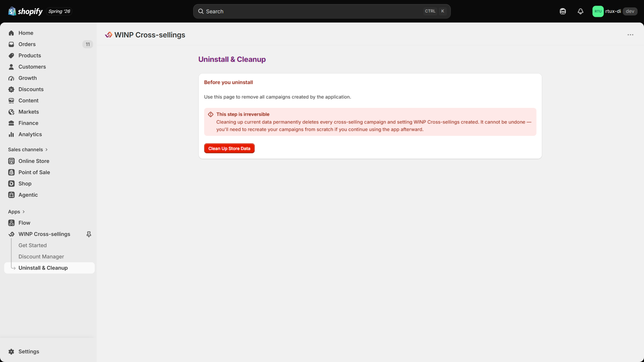Click the Agentic channel icon
Viewport: 644px width, 362px height.
coord(11,195)
